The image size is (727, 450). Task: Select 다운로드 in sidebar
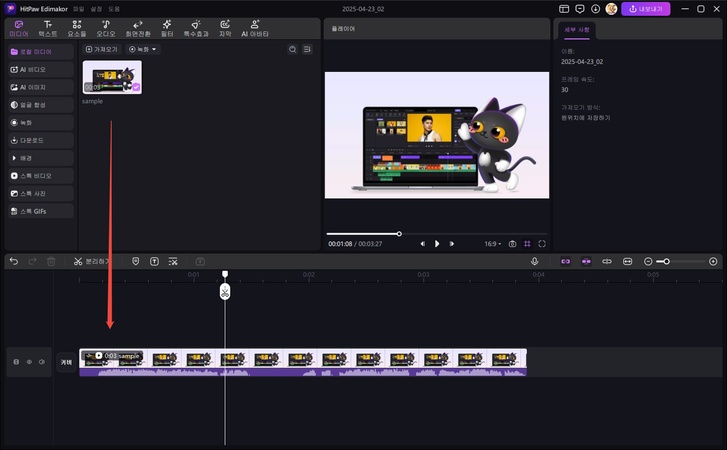pyautogui.click(x=41, y=140)
